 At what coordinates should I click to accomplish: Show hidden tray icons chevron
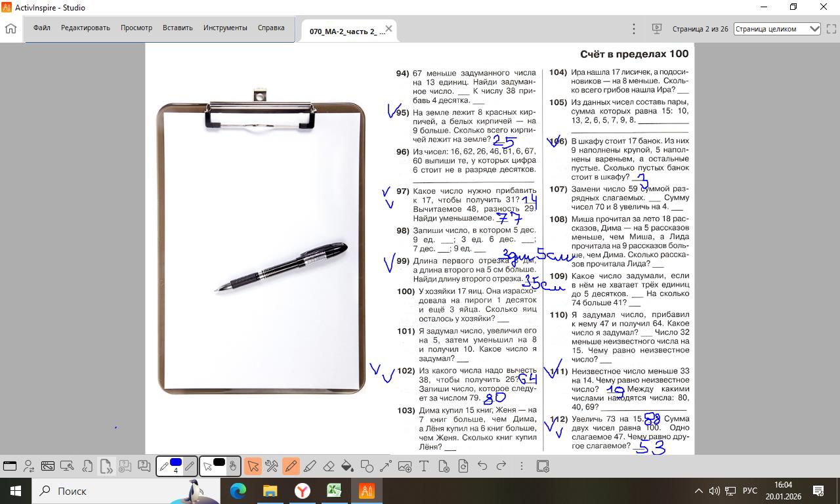pyautogui.click(x=699, y=491)
